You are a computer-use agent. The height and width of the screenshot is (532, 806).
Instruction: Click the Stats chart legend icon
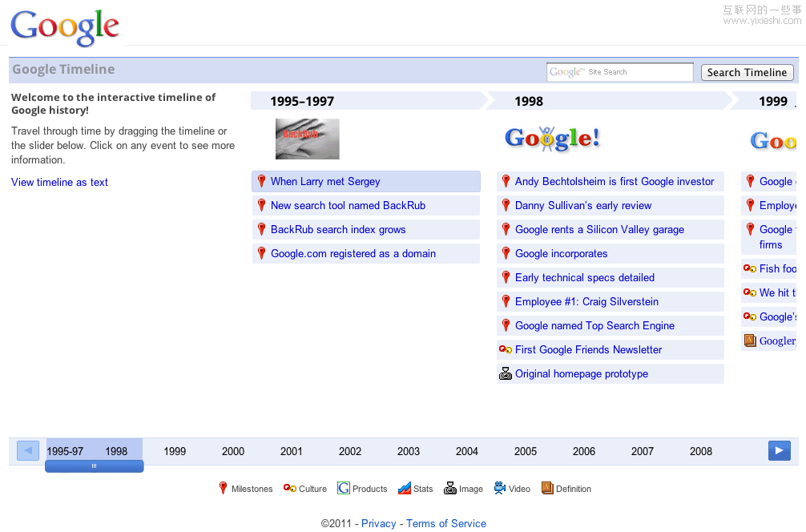405,488
